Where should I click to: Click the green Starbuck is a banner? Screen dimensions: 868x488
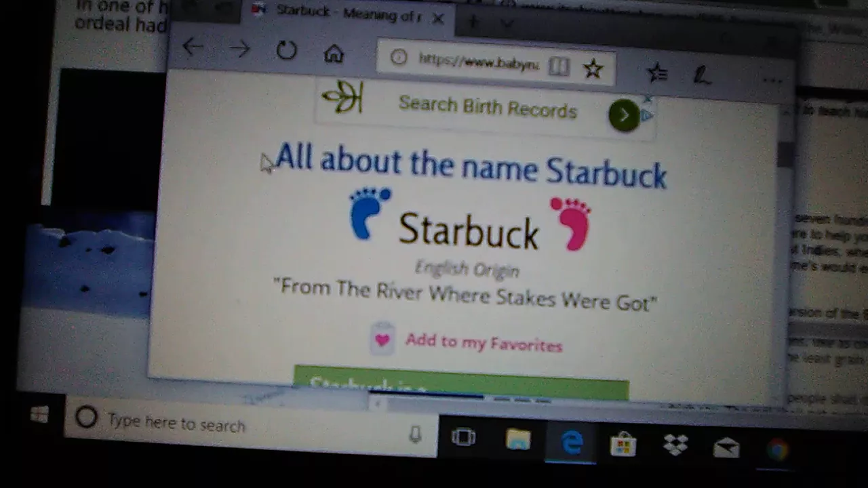coord(461,384)
